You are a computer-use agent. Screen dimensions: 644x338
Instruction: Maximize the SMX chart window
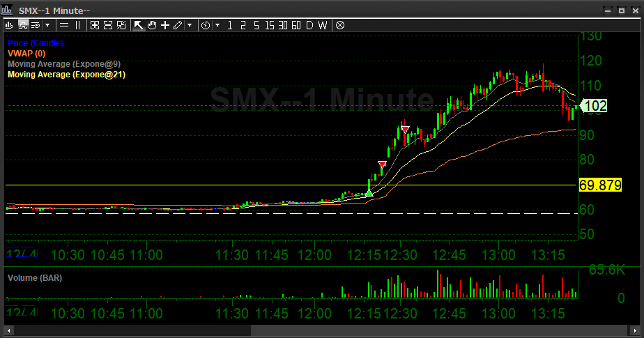click(622, 10)
